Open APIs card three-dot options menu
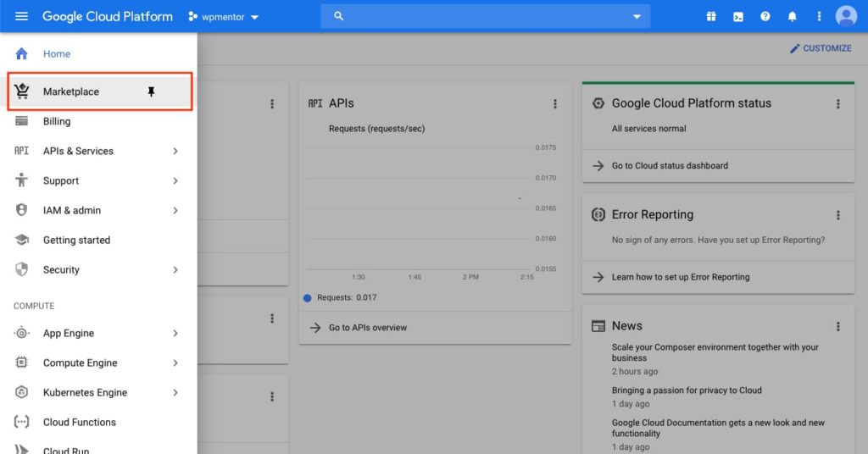Image resolution: width=868 pixels, height=454 pixels. pos(555,104)
